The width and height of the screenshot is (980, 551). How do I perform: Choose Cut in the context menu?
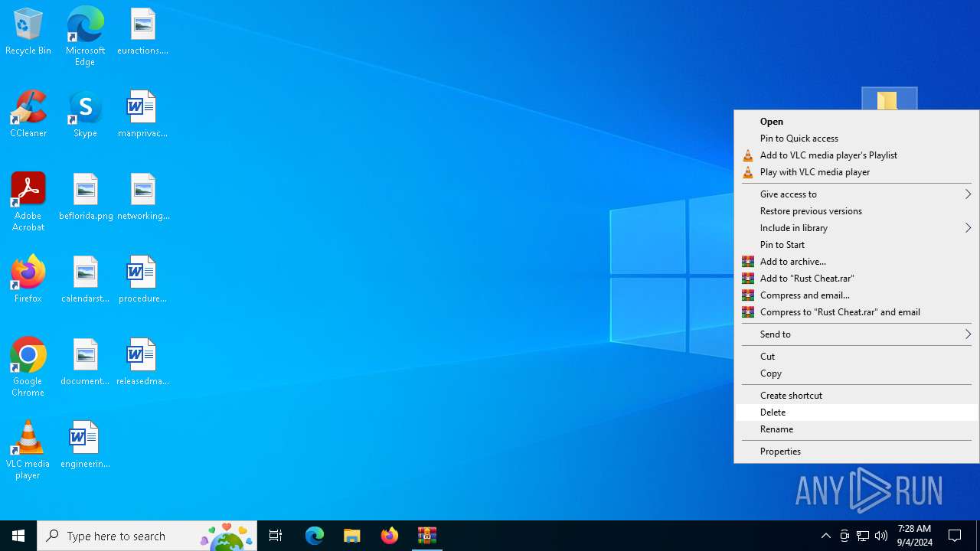point(857,357)
